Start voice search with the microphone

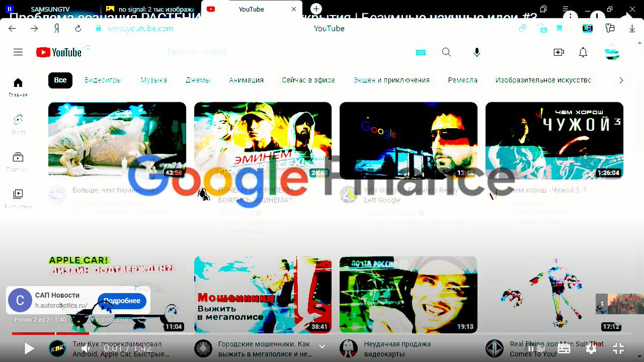click(x=477, y=52)
